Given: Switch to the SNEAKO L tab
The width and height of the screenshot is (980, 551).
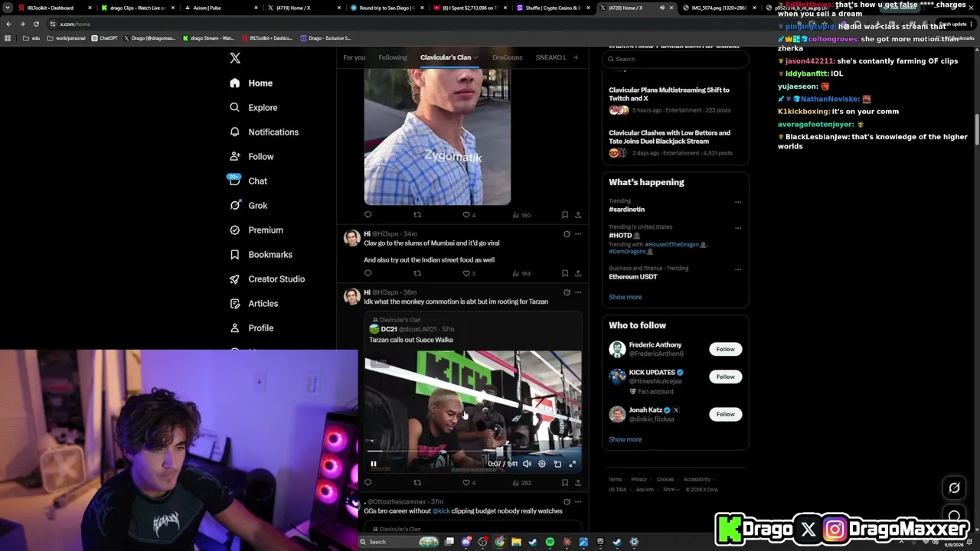Looking at the screenshot, I should tap(551, 57).
